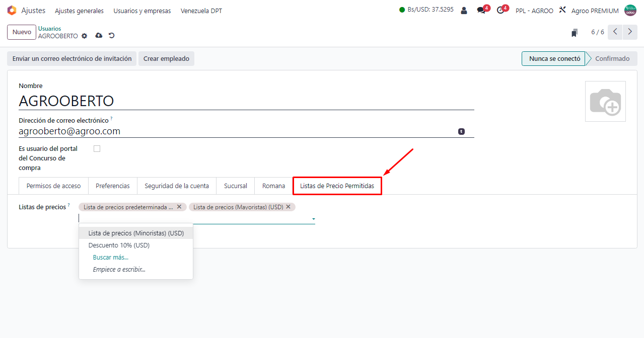
Task: Check 'Es usuario del portal' checkbox
Action: 97,148
